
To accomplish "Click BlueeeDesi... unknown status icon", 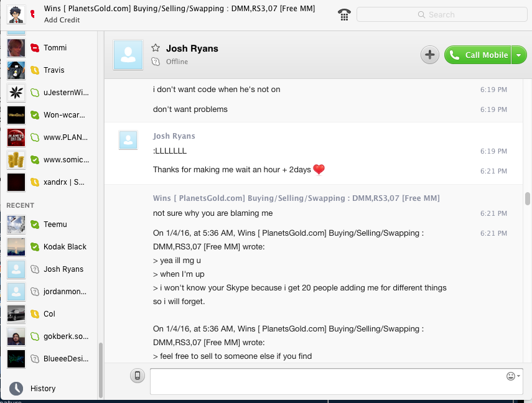I will click(35, 359).
